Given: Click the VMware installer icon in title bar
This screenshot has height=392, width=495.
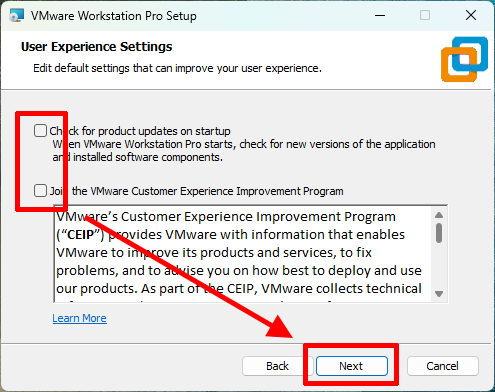Looking at the screenshot, I should pos(17,16).
